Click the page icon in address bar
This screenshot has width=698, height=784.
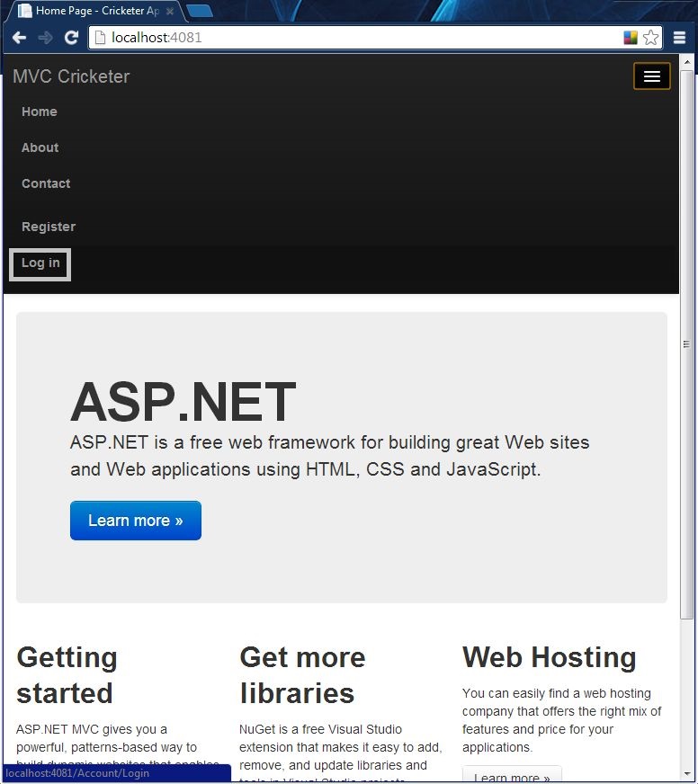(x=100, y=38)
